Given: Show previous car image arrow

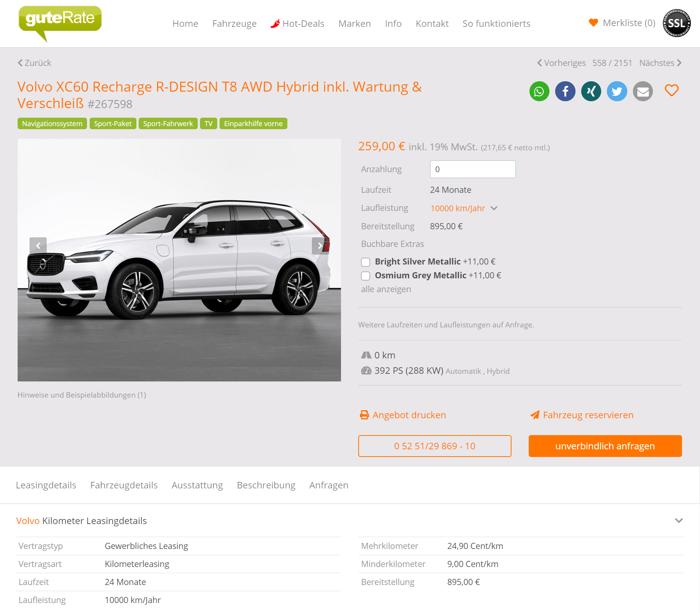Looking at the screenshot, I should [38, 246].
